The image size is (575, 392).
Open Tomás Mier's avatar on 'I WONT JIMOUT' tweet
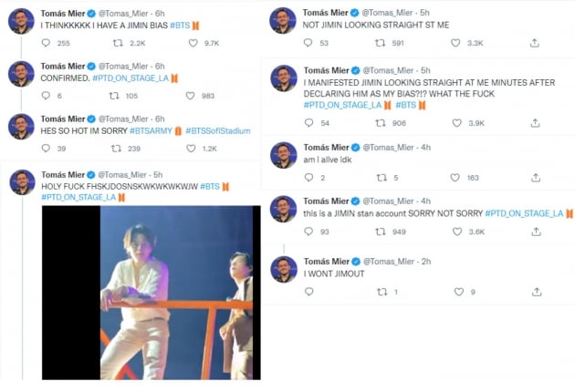284,269
